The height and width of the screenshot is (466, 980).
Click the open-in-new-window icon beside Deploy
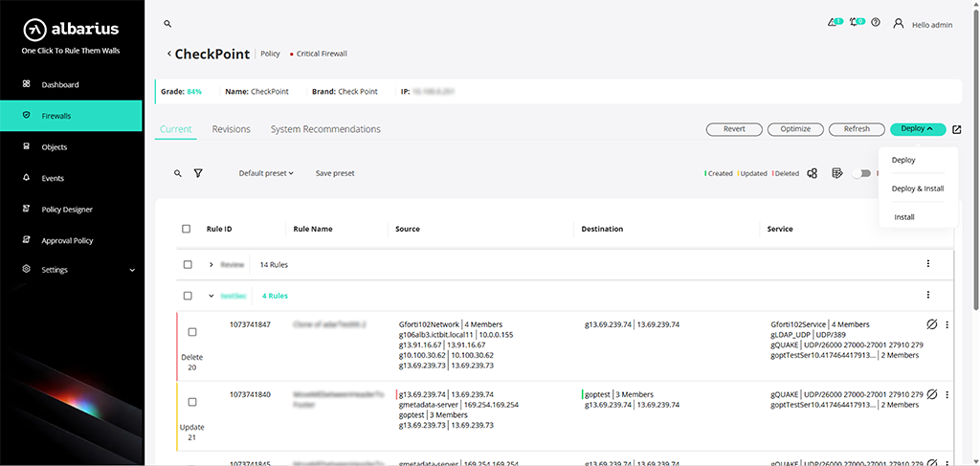pos(957,129)
